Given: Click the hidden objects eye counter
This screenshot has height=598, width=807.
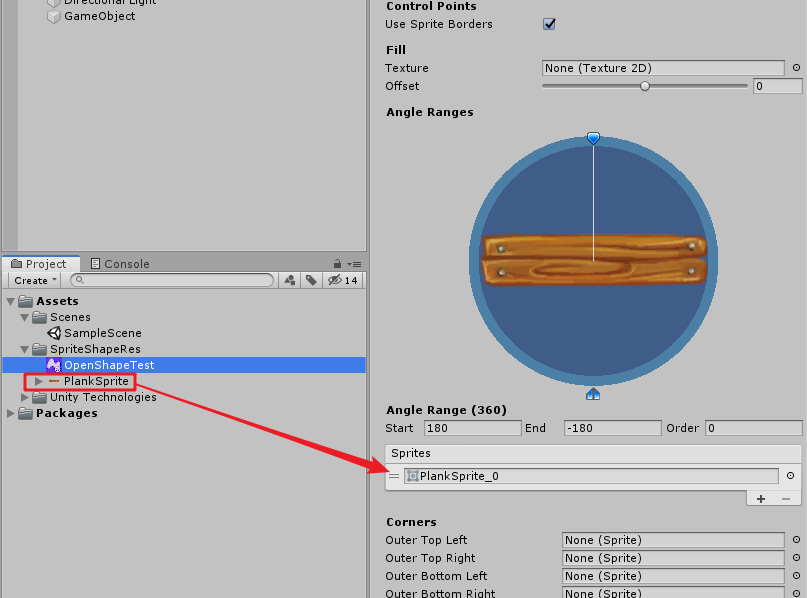Looking at the screenshot, I should (x=334, y=280).
